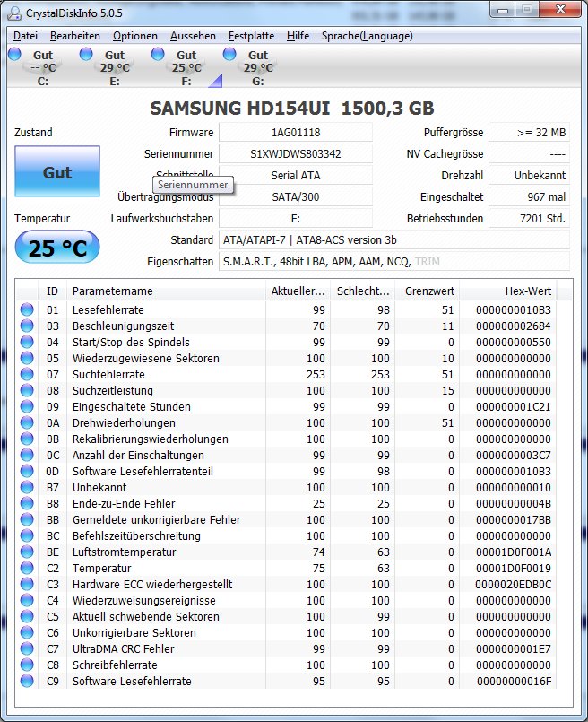The height and width of the screenshot is (722, 588).
Task: Open the Hilfe menu
Action: click(x=298, y=36)
